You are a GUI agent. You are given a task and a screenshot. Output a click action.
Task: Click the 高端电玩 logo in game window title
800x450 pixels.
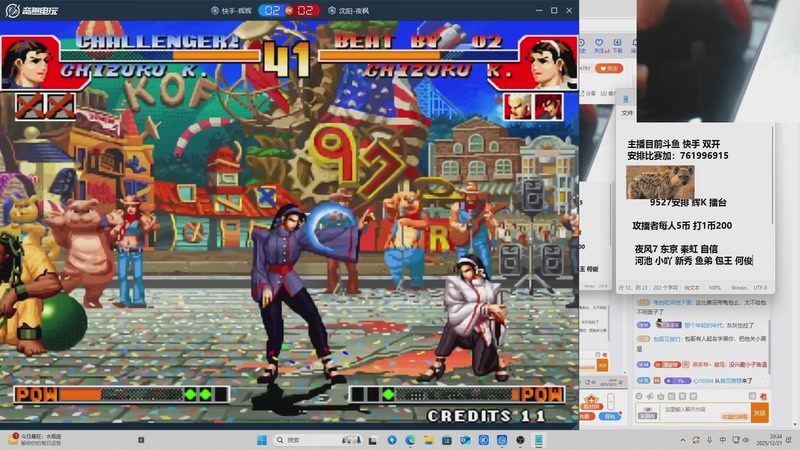[x=32, y=10]
